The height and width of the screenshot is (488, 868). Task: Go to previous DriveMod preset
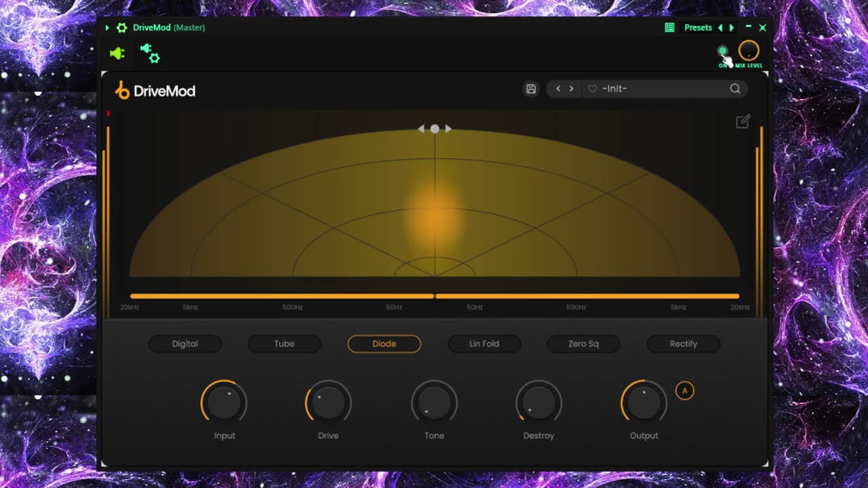(x=558, y=89)
